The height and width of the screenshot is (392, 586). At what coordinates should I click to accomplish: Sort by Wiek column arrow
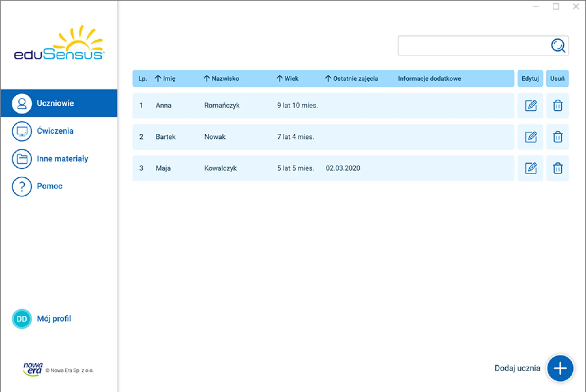280,79
